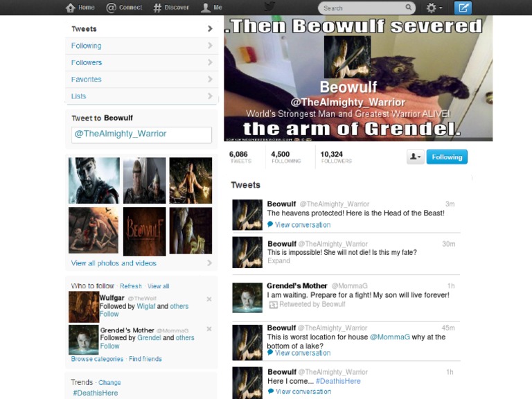
Task: Open the user actions person dropdown
Action: tap(416, 157)
